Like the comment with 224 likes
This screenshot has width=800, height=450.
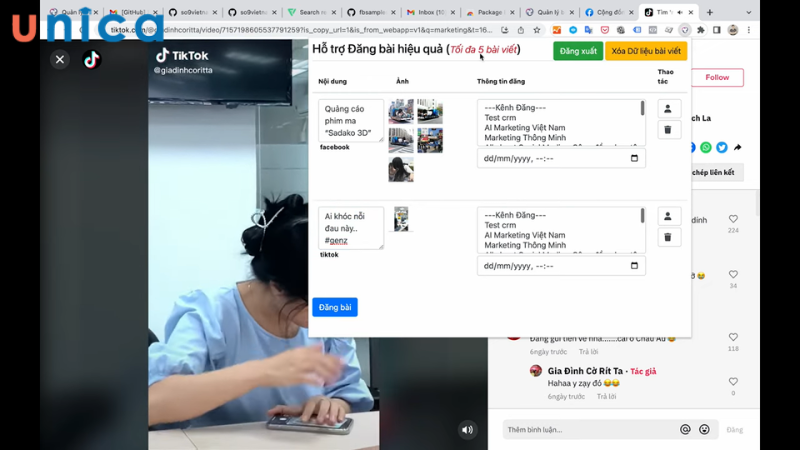click(x=733, y=219)
